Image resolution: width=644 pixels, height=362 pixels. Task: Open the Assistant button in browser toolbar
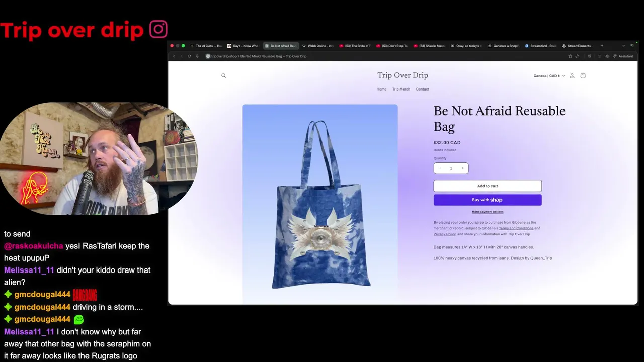[x=623, y=56]
